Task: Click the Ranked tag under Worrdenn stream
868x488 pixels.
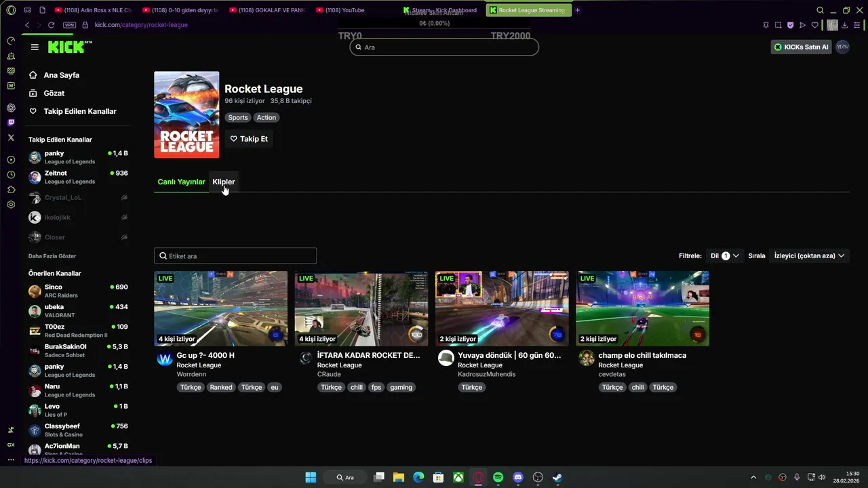Action: pyautogui.click(x=221, y=387)
